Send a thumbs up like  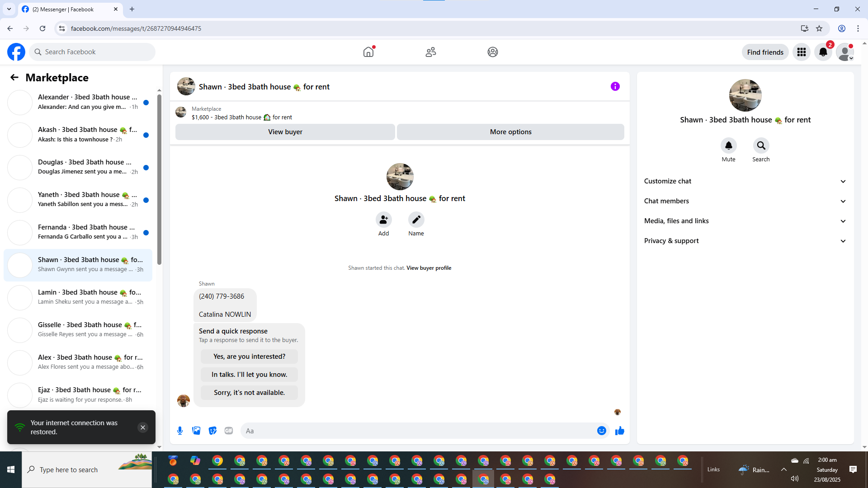coord(619,431)
